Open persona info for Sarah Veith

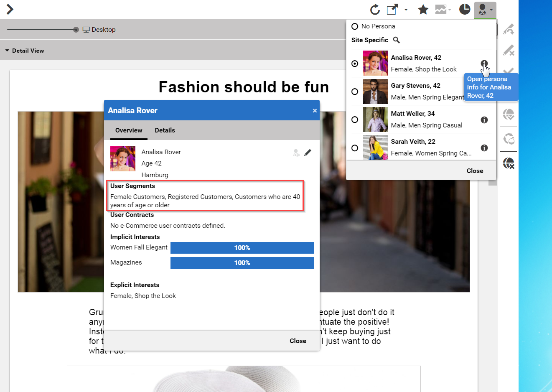point(484,148)
